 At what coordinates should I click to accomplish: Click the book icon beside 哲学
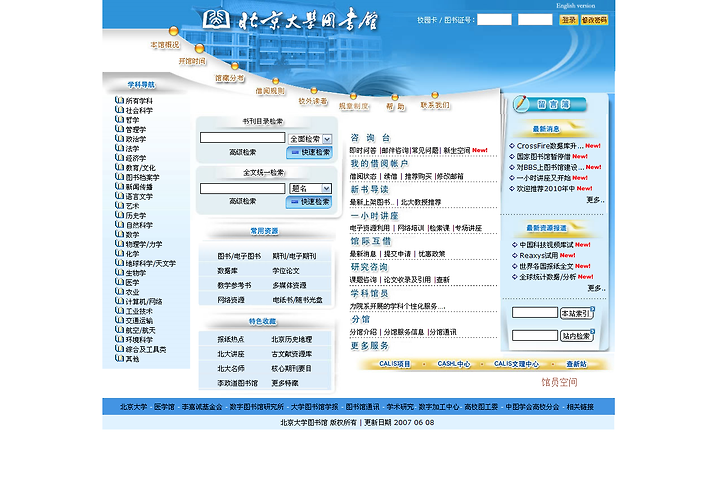pos(119,119)
